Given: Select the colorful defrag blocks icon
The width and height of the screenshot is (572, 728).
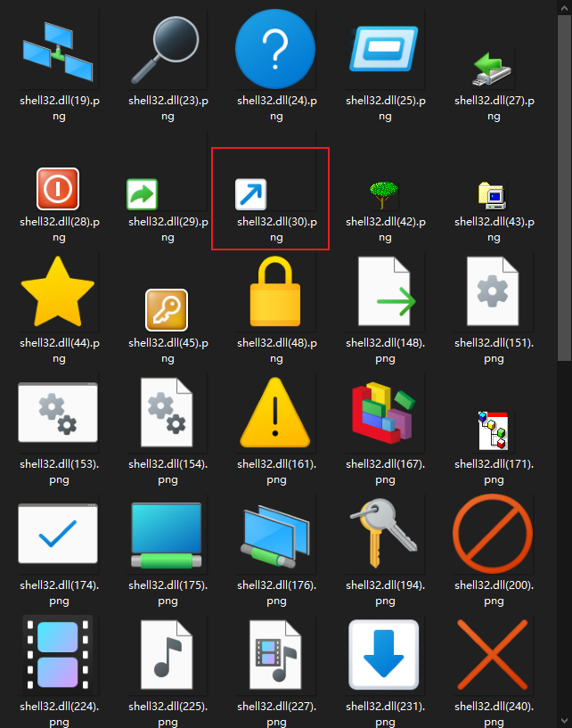Looking at the screenshot, I should pyautogui.click(x=383, y=413).
